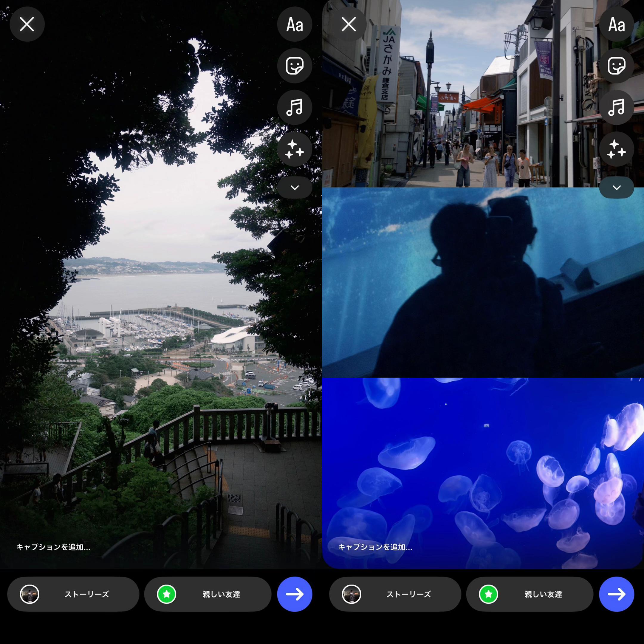Open sparkle effects on left story
The height and width of the screenshot is (644, 644).
tap(295, 149)
